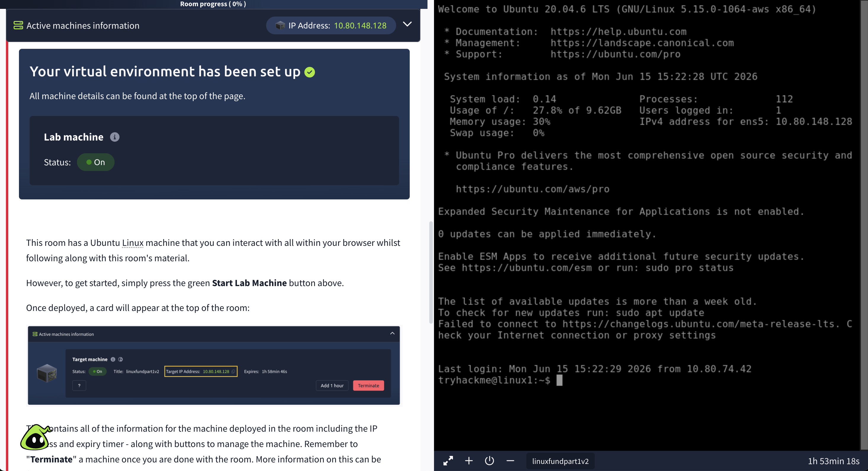Click the Last login line in terminal
The height and width of the screenshot is (471, 868).
[x=594, y=369]
